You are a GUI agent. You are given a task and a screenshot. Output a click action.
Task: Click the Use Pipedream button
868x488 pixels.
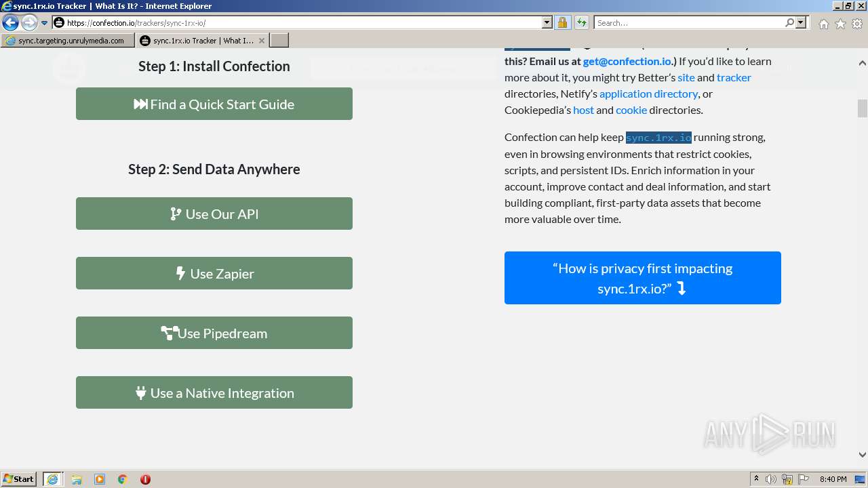coord(214,333)
